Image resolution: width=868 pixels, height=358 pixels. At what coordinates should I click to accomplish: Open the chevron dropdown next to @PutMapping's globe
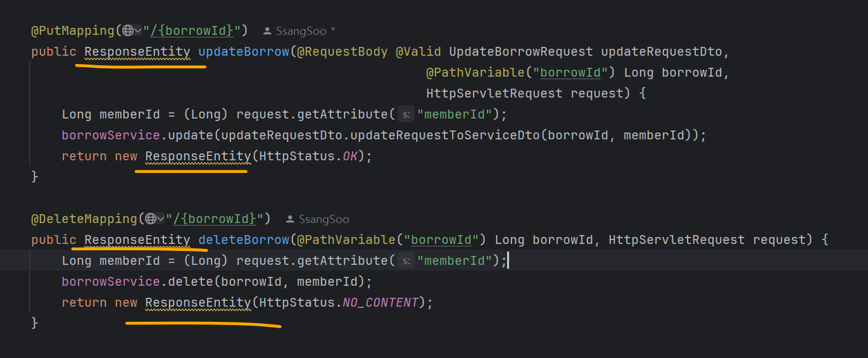click(x=138, y=30)
